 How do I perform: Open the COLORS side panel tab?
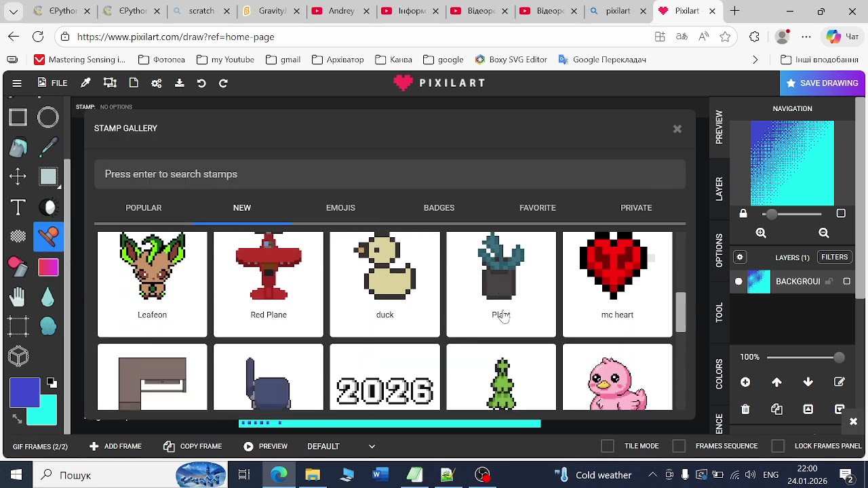(719, 373)
